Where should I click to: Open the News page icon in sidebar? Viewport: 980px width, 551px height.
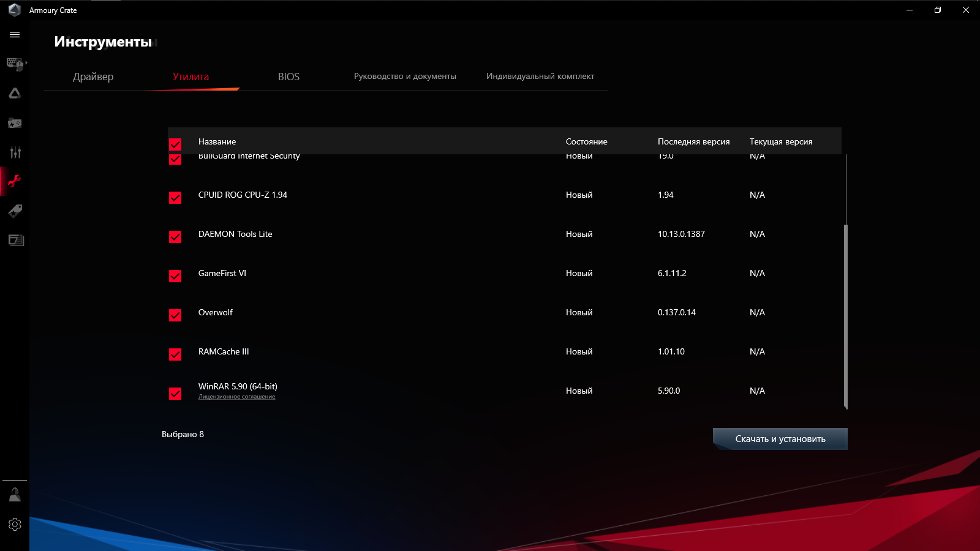click(16, 240)
